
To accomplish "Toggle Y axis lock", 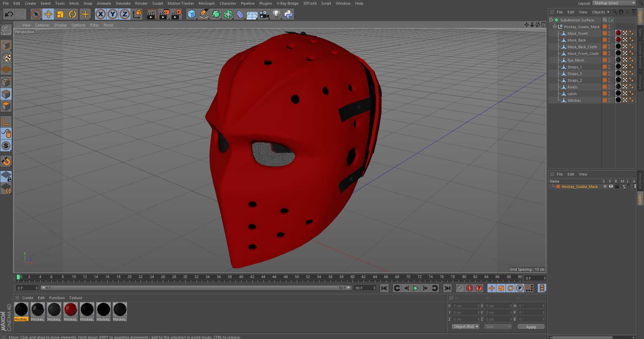I will 113,14.
